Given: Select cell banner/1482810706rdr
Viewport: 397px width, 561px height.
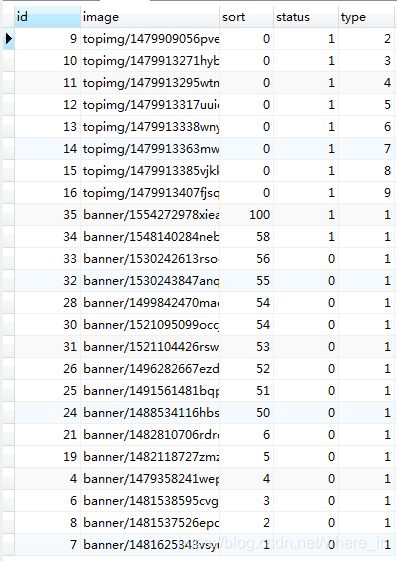Looking at the screenshot, I should click(150, 435).
